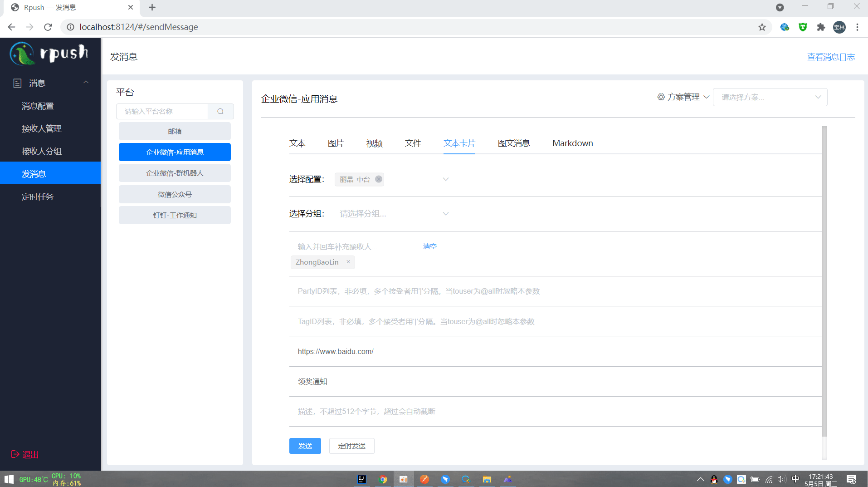The height and width of the screenshot is (487, 868).
Task: Open the 方案管理 gear settings icon
Action: click(661, 97)
